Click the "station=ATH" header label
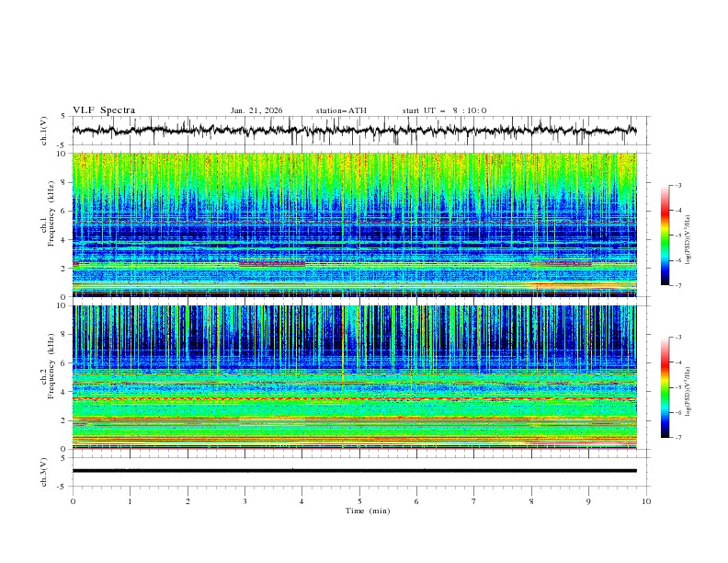 341,110
